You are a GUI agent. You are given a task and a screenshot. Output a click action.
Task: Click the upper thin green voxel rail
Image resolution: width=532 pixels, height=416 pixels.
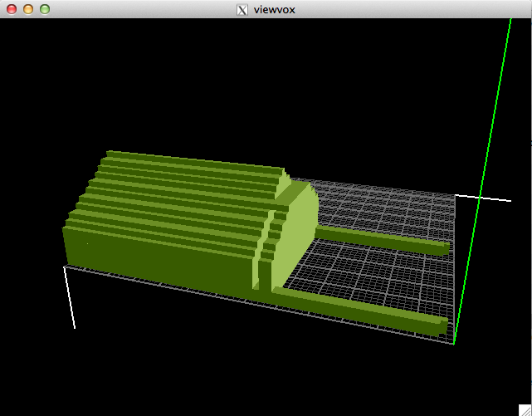[382, 240]
